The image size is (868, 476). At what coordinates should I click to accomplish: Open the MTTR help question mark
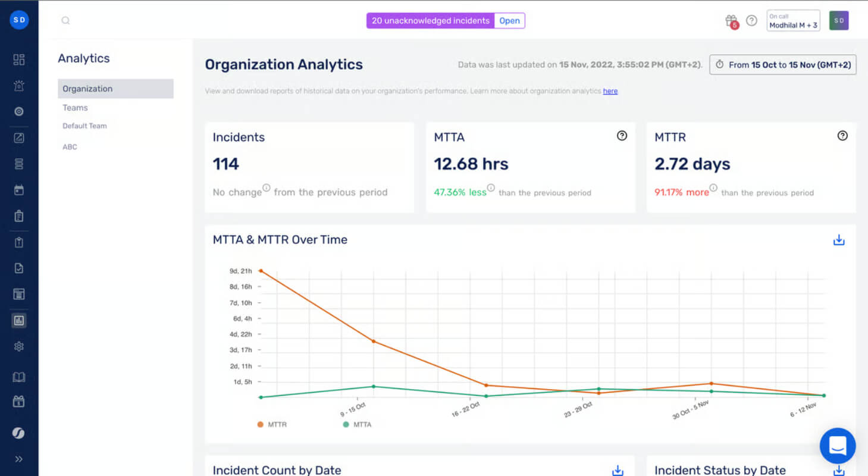(x=842, y=136)
